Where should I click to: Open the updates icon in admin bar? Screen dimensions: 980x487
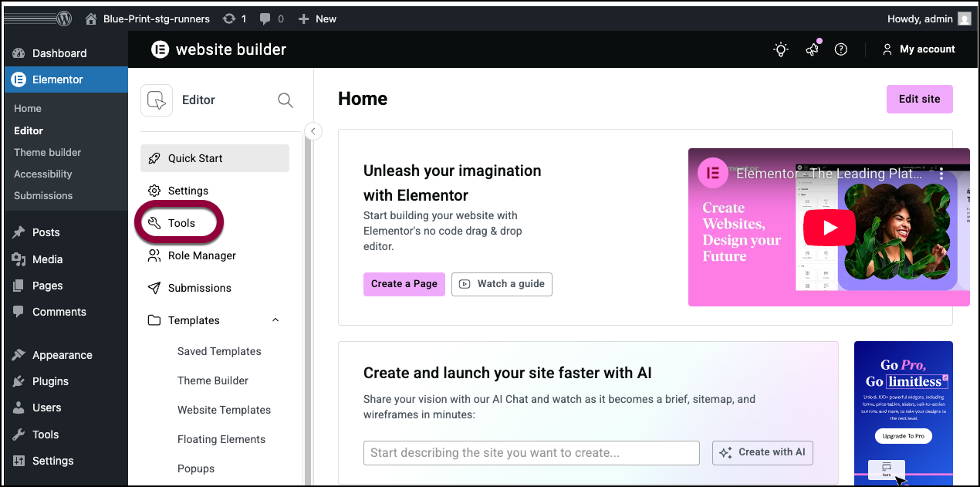(x=234, y=19)
